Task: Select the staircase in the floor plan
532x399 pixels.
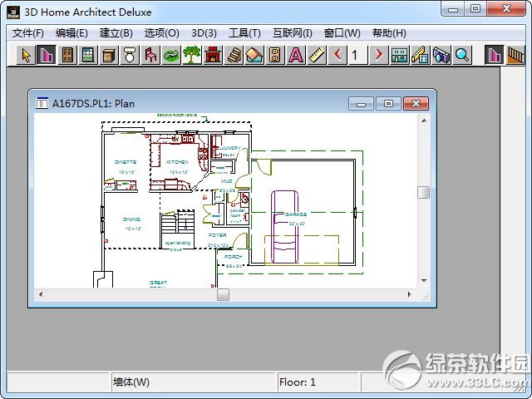Action: [177, 222]
